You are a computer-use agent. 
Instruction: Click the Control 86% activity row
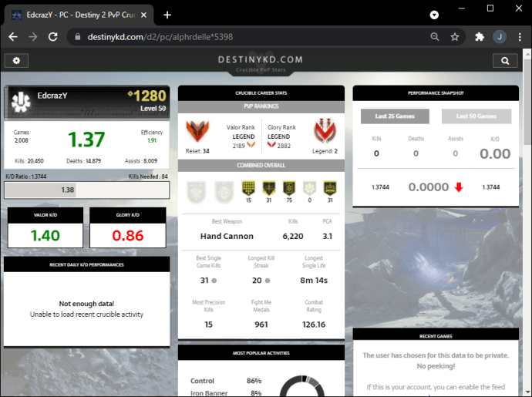(x=226, y=381)
